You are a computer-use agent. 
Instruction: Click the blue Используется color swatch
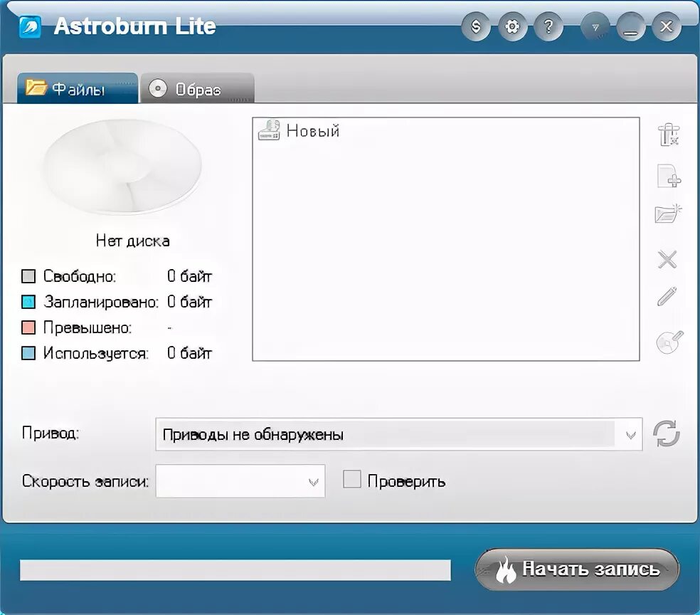[28, 353]
